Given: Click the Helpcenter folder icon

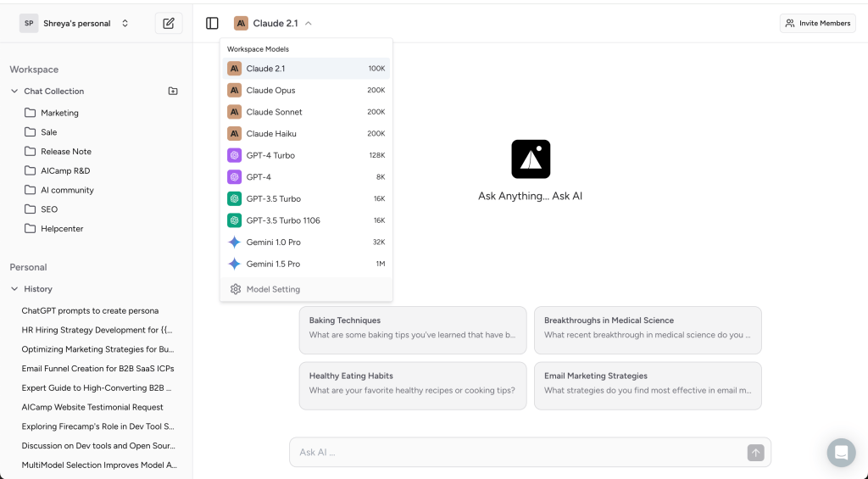Looking at the screenshot, I should tap(30, 229).
